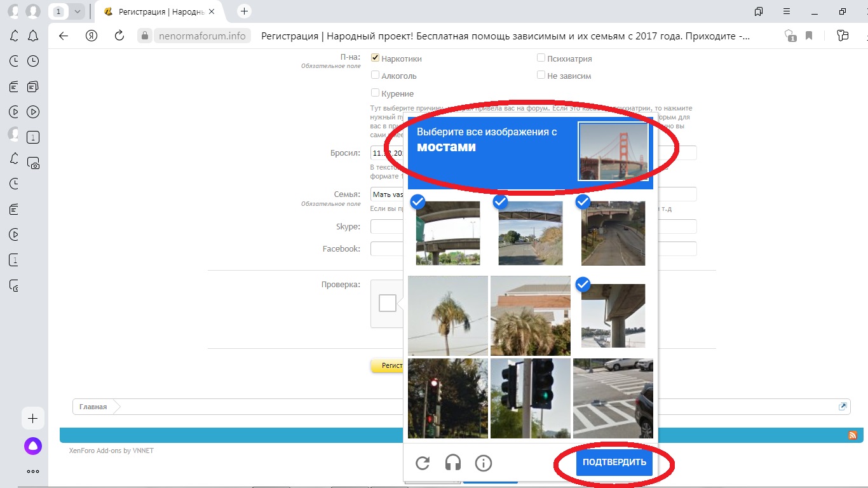
Task: Check the Алкоголь checkbox
Action: coord(375,75)
